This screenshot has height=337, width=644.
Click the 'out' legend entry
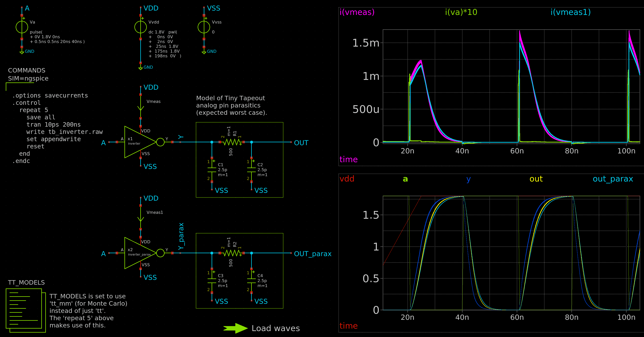point(536,179)
